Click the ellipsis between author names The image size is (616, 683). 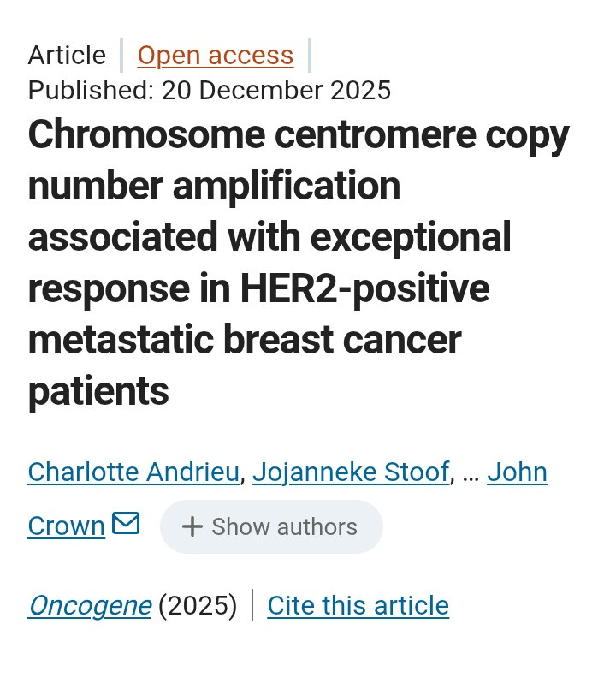470,472
